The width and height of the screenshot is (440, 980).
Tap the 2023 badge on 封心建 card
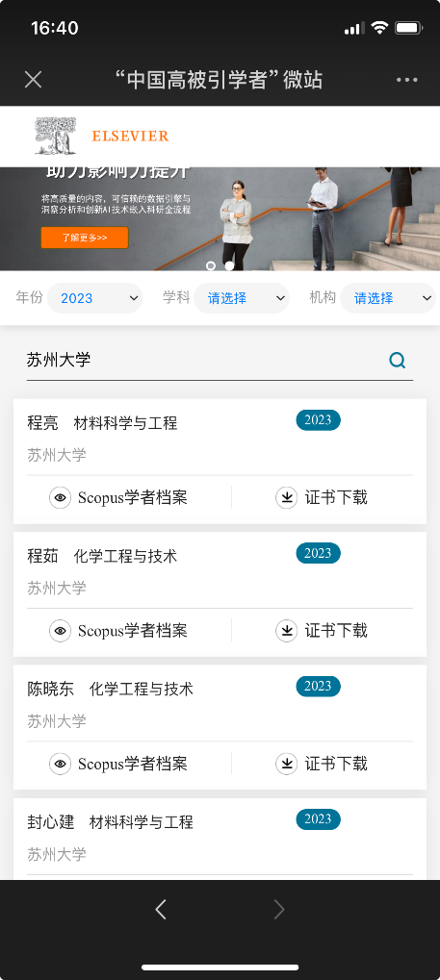[318, 818]
